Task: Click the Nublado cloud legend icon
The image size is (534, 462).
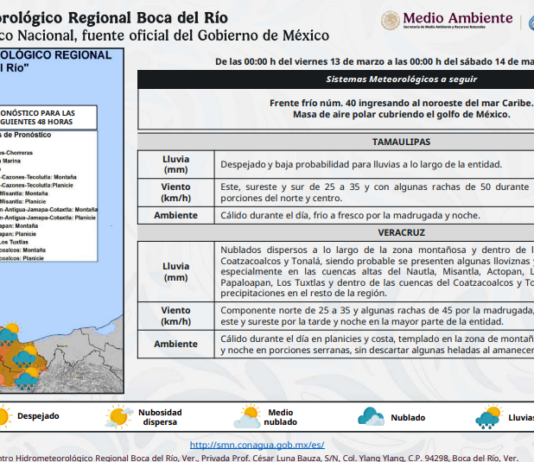Action: (x=371, y=416)
